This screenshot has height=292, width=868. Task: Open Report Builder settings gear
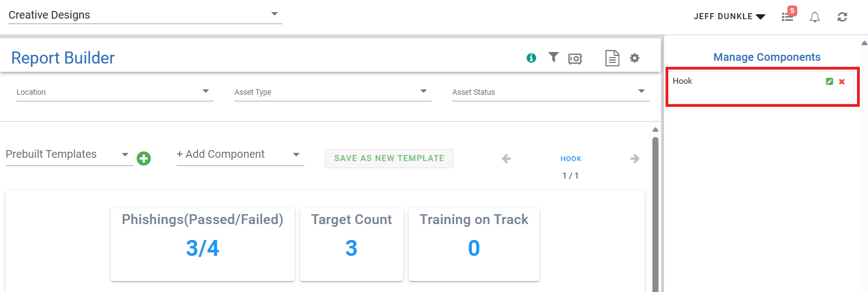pyautogui.click(x=635, y=58)
